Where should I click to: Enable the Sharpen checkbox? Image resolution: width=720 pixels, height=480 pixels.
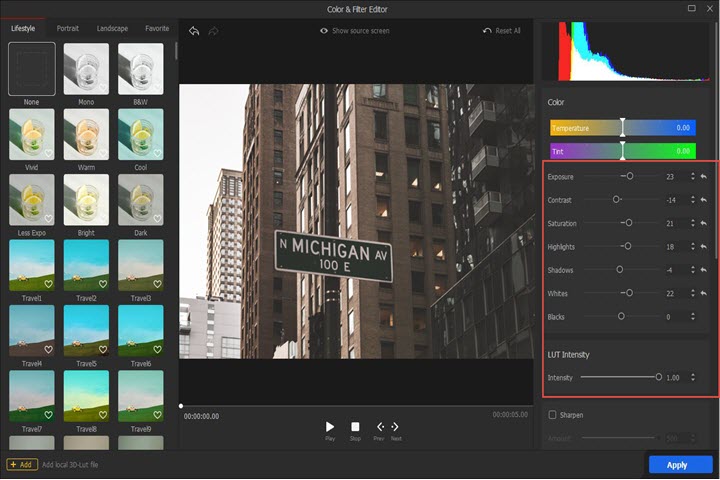pyautogui.click(x=553, y=414)
